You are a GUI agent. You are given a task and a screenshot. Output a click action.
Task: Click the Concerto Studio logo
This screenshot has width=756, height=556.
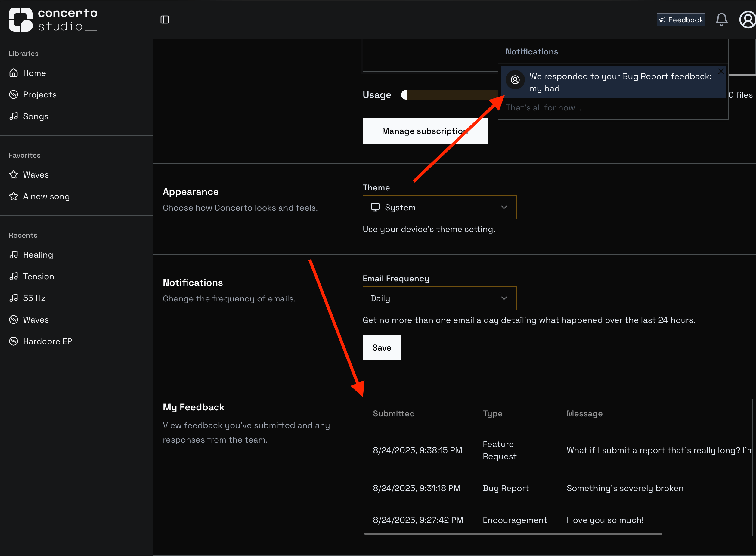53,20
